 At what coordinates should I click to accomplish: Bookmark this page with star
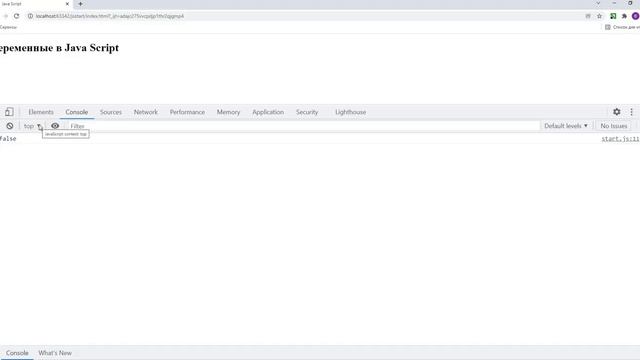pyautogui.click(x=599, y=16)
